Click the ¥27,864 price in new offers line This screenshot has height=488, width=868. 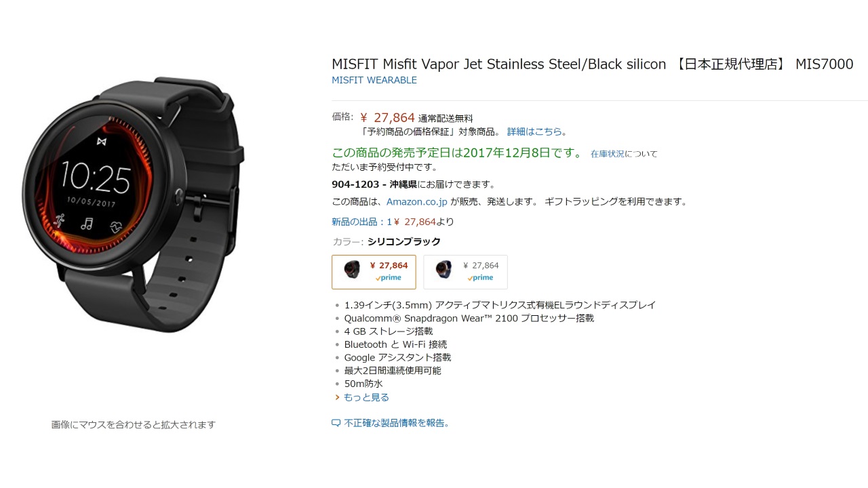coord(415,222)
